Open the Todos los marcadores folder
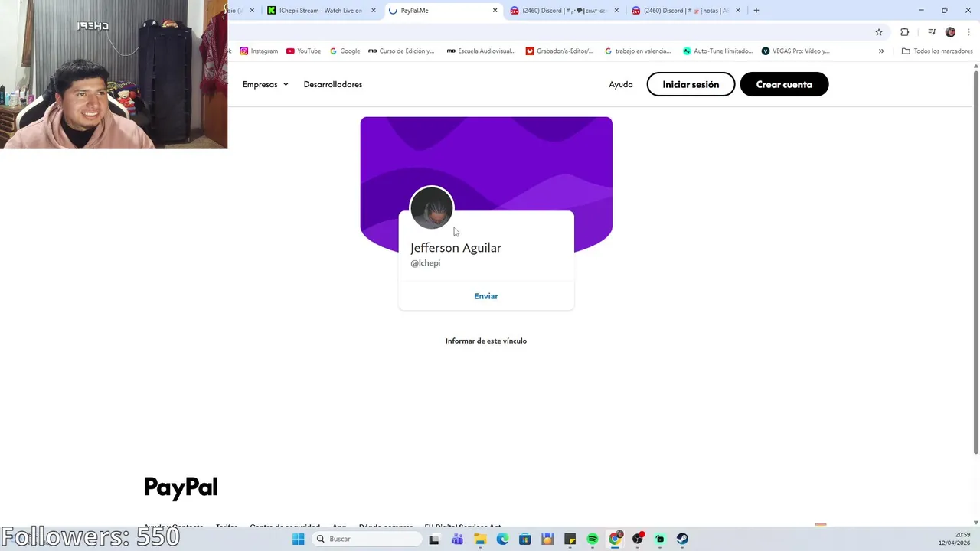Image resolution: width=980 pixels, height=551 pixels. (x=937, y=51)
